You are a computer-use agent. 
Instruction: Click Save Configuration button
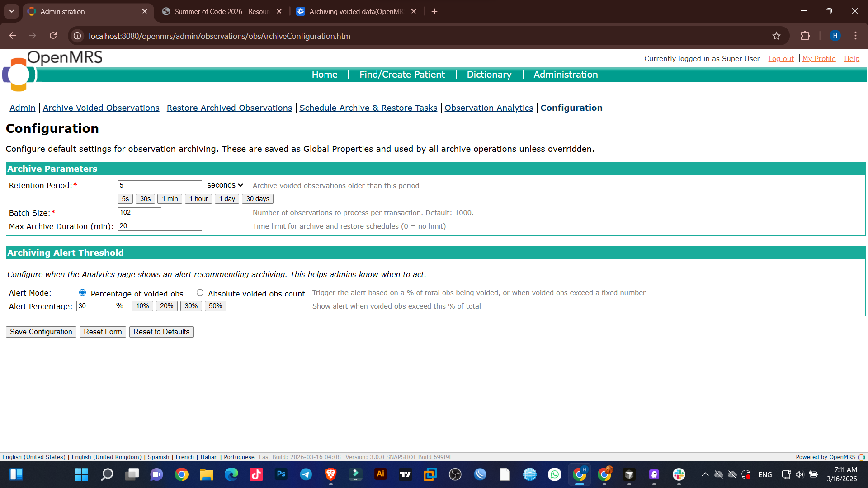click(x=41, y=332)
